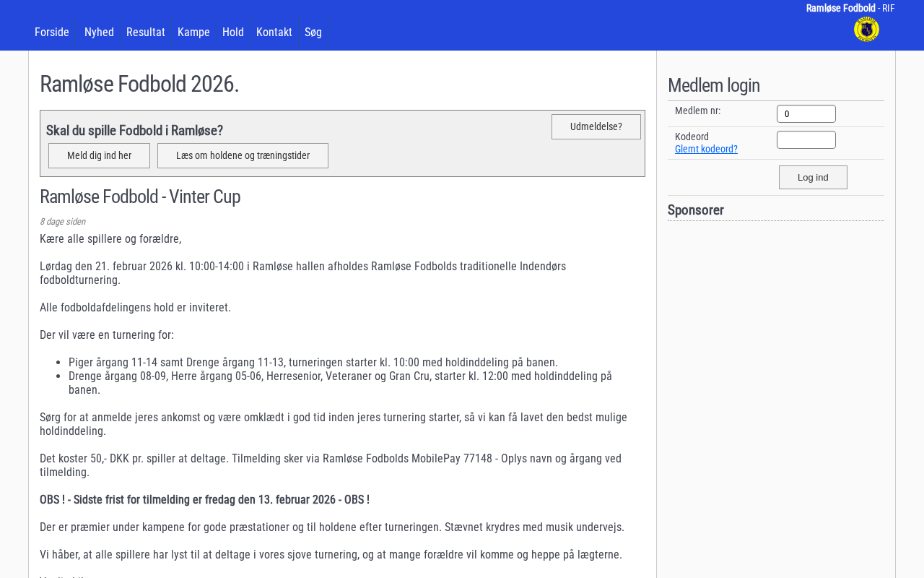Viewport: 924px width, 578px height.
Task: Click the Sponsorer section heading
Action: tap(696, 210)
